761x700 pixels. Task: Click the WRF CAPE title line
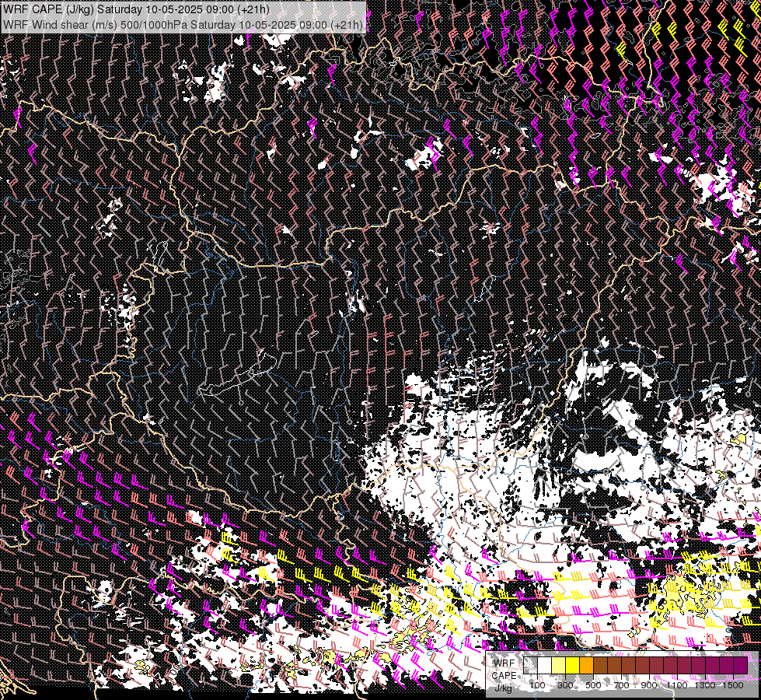point(136,9)
